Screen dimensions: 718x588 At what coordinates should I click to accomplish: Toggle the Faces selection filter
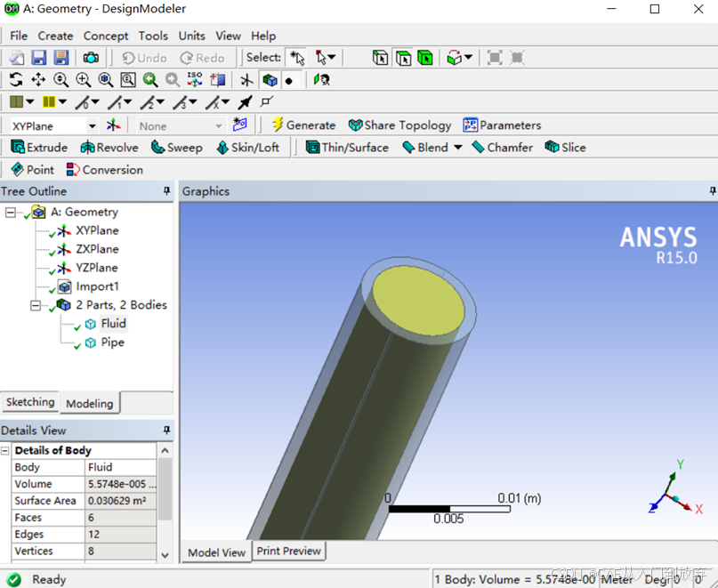click(403, 58)
